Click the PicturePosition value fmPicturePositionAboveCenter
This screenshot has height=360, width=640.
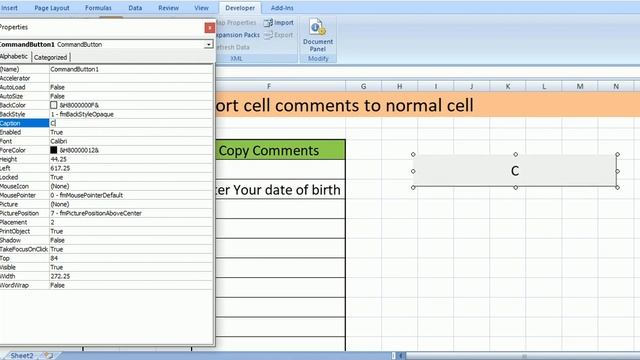point(96,213)
